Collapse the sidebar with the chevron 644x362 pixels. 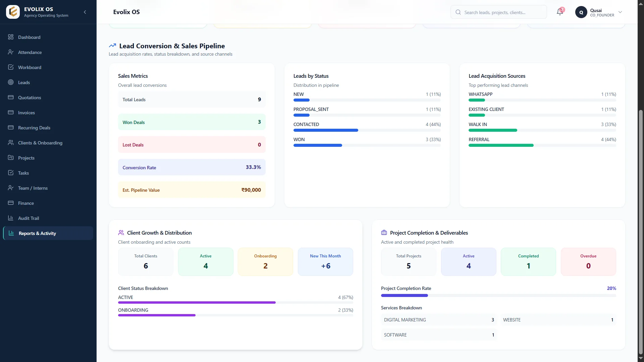click(x=85, y=12)
